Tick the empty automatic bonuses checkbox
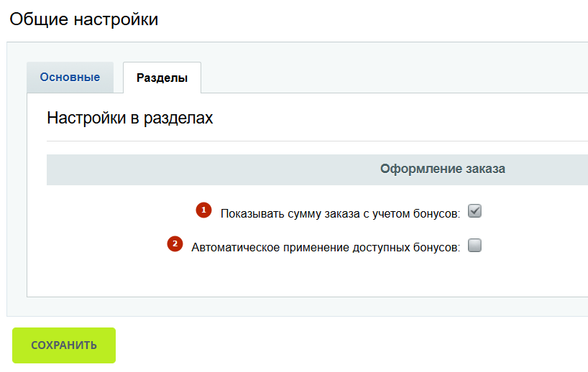This screenshot has width=588, height=372. [474, 246]
